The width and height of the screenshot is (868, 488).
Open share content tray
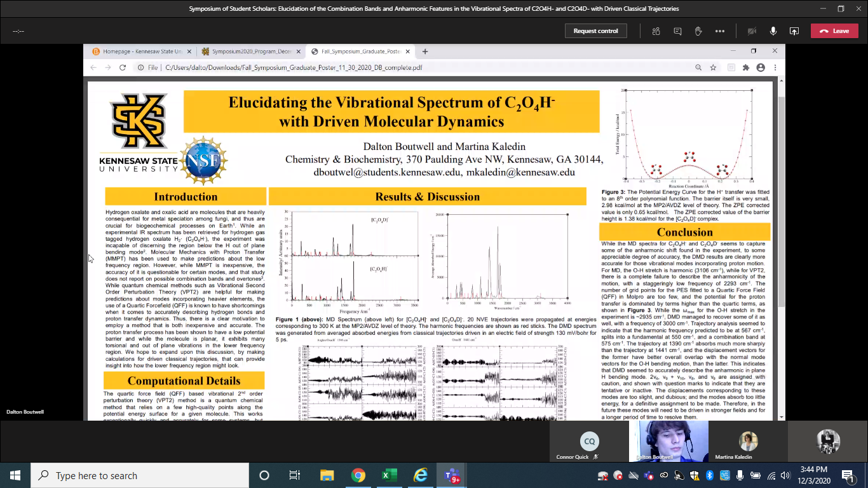pos(794,31)
